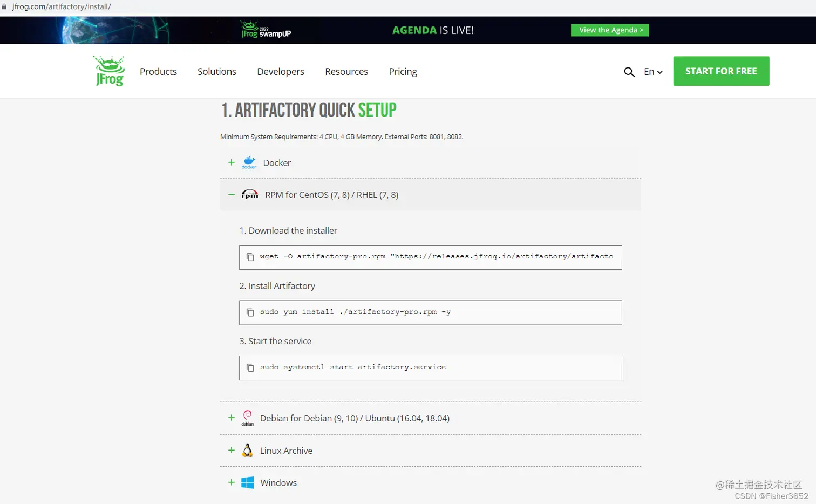The image size is (816, 504).
Task: Click the Debian swirl icon
Action: (x=247, y=418)
